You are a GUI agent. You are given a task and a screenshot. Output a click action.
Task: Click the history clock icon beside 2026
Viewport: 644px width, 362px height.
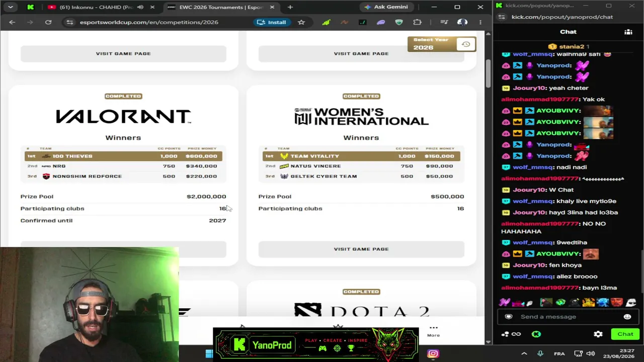click(x=466, y=44)
